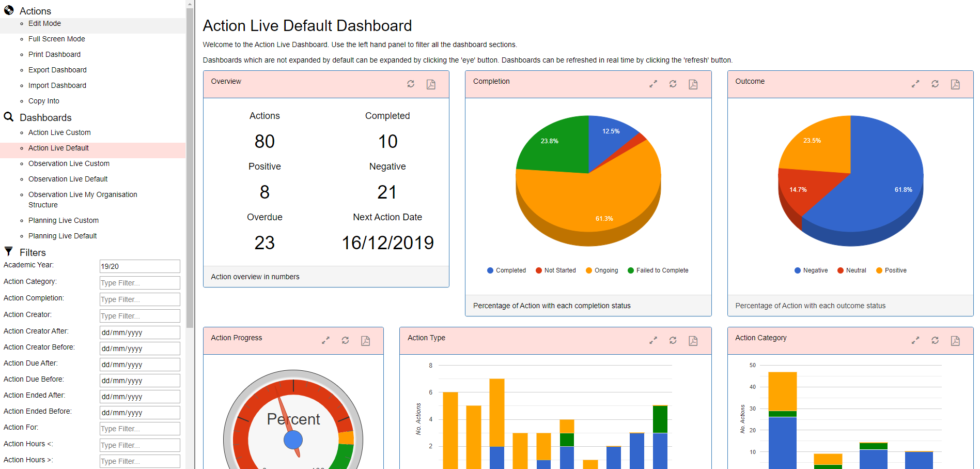The image size is (980, 469).
Task: Refresh the Overview panel
Action: 411,84
